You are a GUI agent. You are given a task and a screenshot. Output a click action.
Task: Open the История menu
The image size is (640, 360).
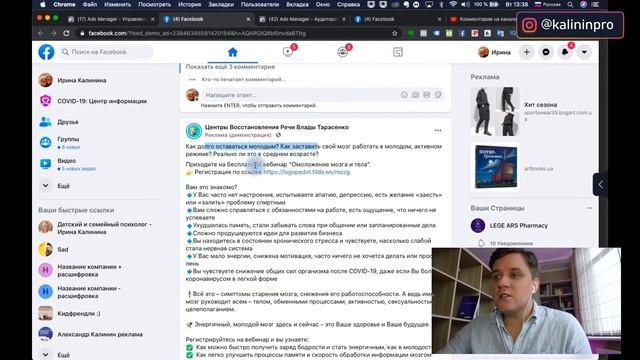189,4
